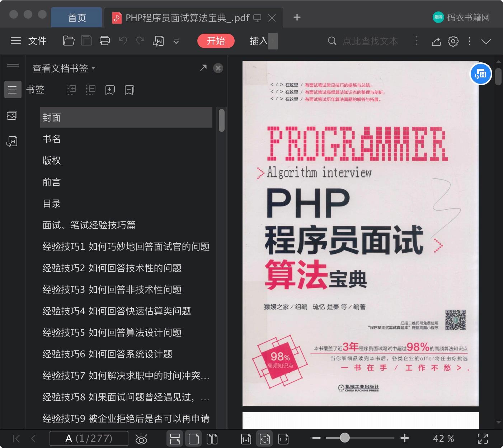Open the 文件 menu
Viewport: 503px width, 448px height.
(x=37, y=41)
